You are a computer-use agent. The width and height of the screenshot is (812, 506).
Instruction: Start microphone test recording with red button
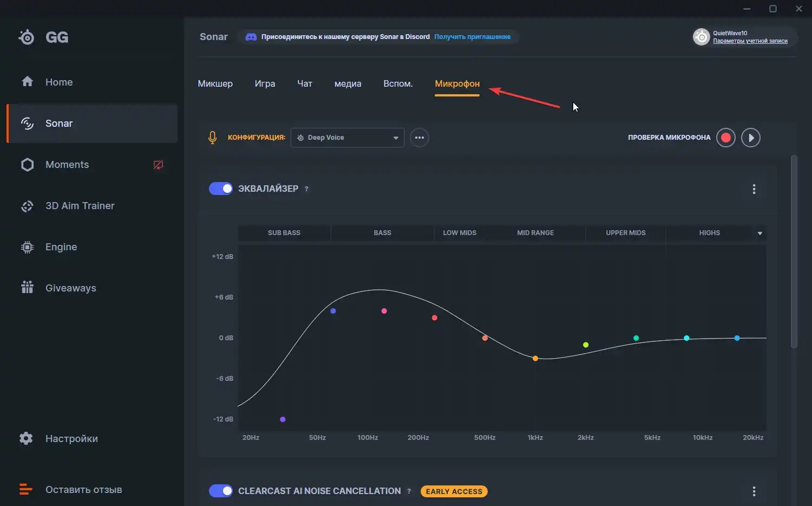pyautogui.click(x=726, y=138)
